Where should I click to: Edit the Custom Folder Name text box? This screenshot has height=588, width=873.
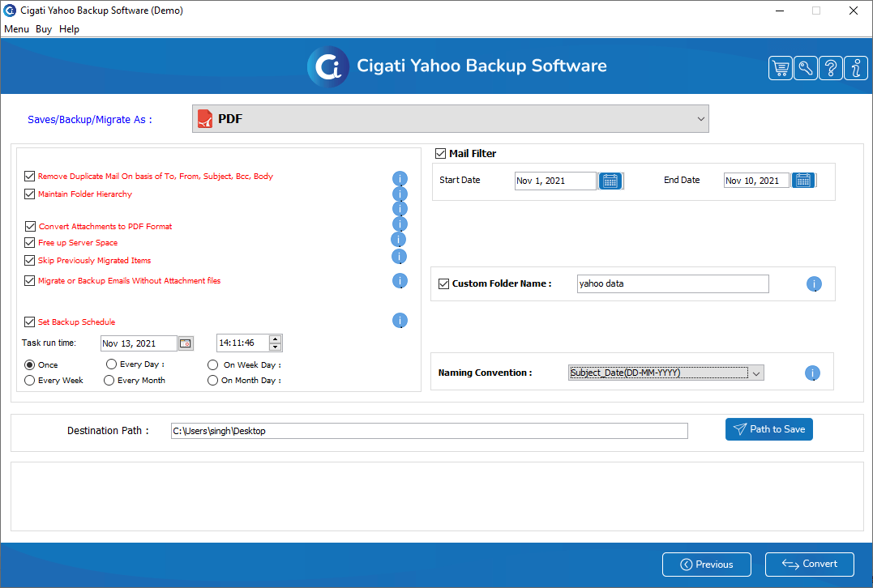tap(673, 283)
